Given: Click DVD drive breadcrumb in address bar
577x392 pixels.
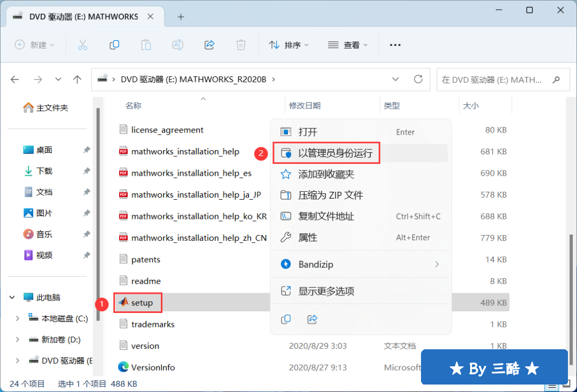Looking at the screenshot, I should coord(193,80).
